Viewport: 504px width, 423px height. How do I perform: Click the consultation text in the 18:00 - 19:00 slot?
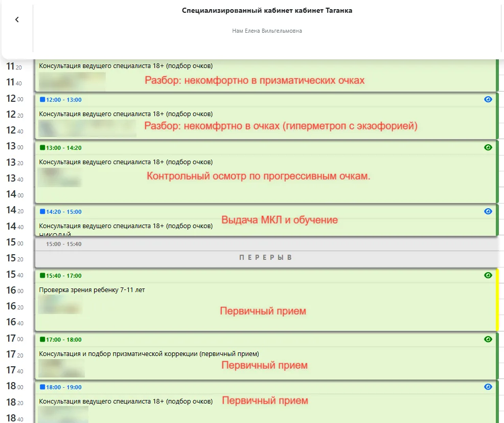(x=126, y=402)
